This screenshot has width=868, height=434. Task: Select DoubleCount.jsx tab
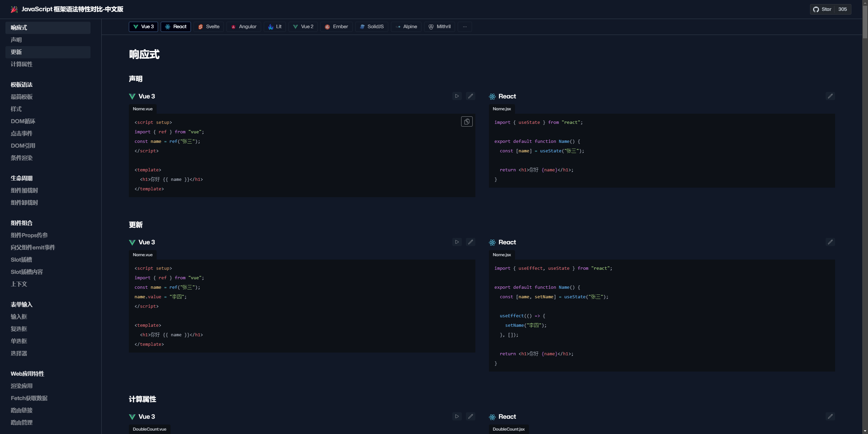(509, 429)
